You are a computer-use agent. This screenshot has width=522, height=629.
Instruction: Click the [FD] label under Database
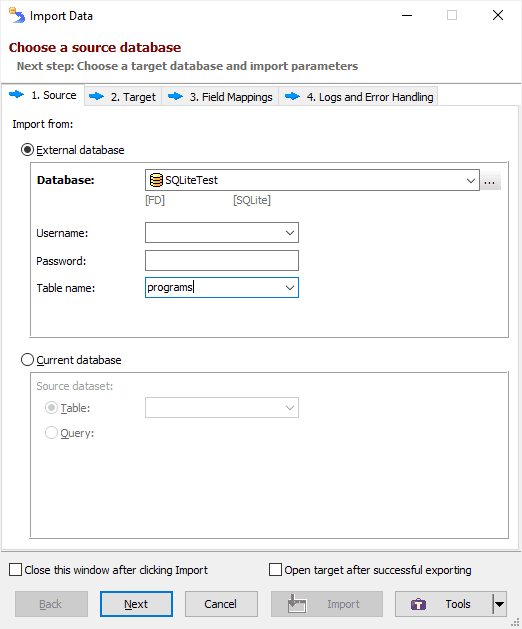coord(155,200)
